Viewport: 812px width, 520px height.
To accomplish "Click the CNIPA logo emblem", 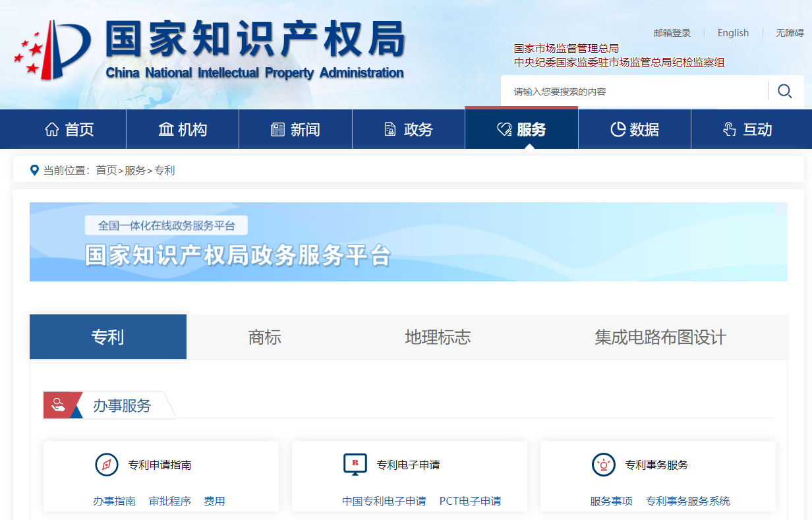I will [x=51, y=51].
